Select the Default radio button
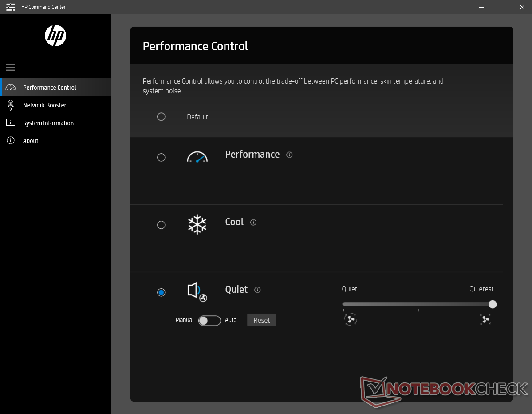Image resolution: width=532 pixels, height=414 pixels. [161, 117]
